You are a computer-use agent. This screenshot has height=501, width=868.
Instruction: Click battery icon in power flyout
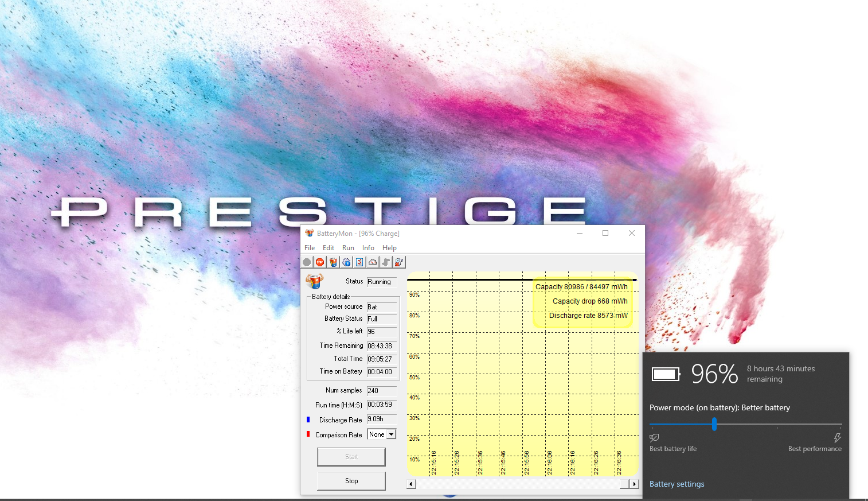click(x=666, y=374)
